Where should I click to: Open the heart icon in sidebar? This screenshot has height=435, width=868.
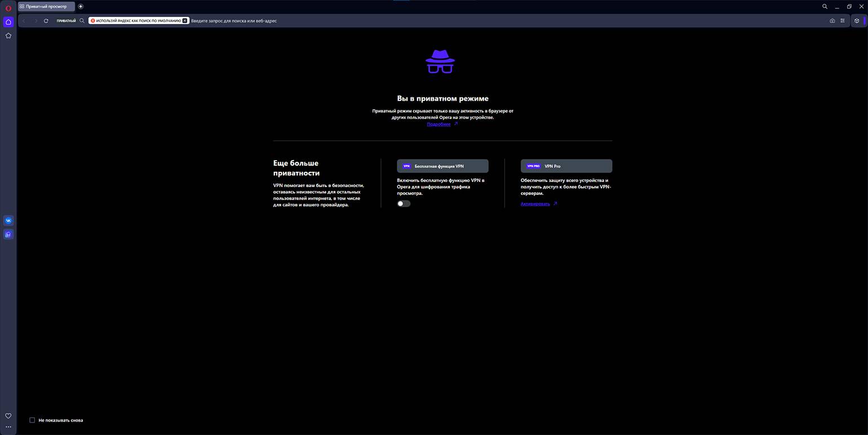[x=8, y=416]
